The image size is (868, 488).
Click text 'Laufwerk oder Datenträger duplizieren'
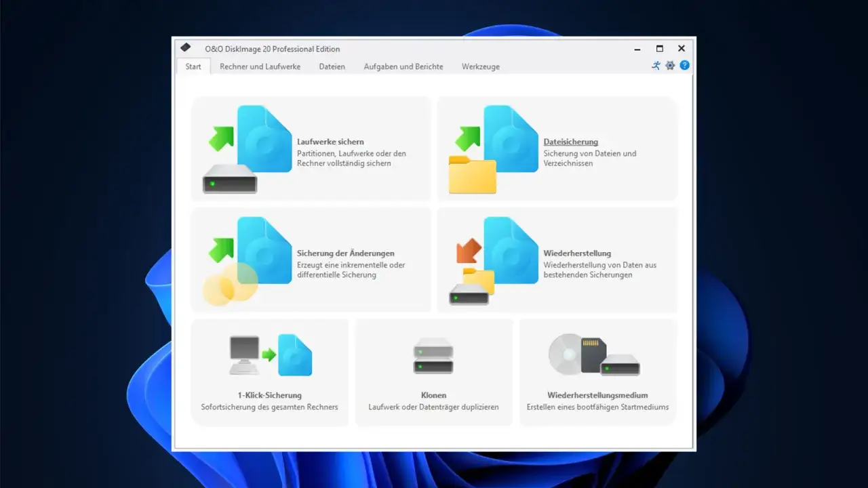[434, 407]
